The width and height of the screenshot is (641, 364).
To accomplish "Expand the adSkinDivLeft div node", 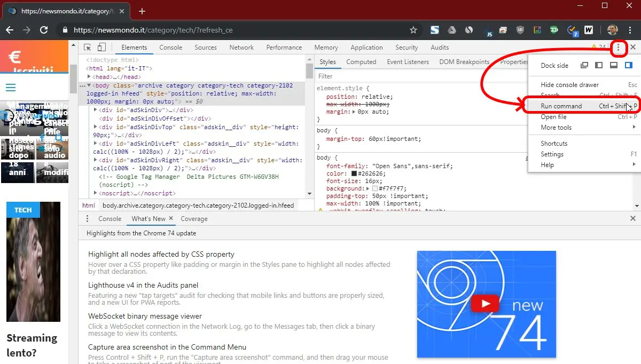I will click(96, 144).
